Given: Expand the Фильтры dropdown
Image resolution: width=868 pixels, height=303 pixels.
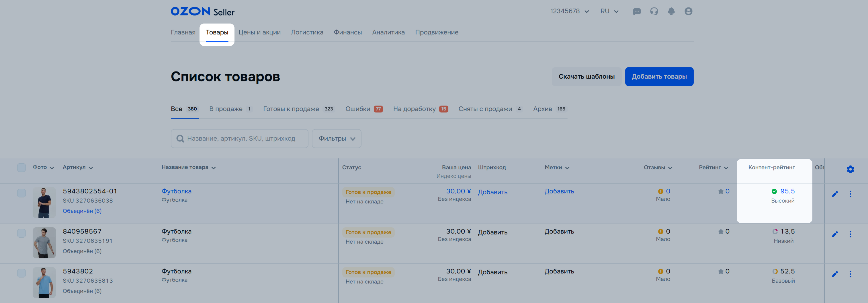Looking at the screenshot, I should [336, 139].
